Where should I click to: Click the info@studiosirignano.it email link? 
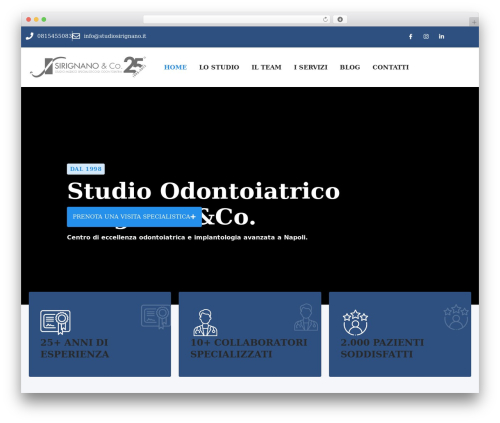(115, 36)
